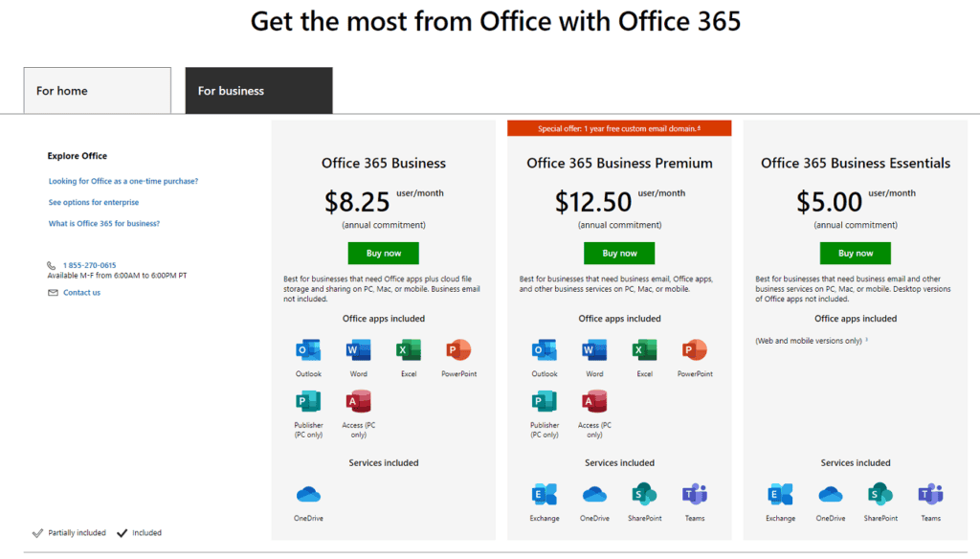Viewport: 980px width, 559px height.
Task: Open See options for enterprise link
Action: coord(94,203)
